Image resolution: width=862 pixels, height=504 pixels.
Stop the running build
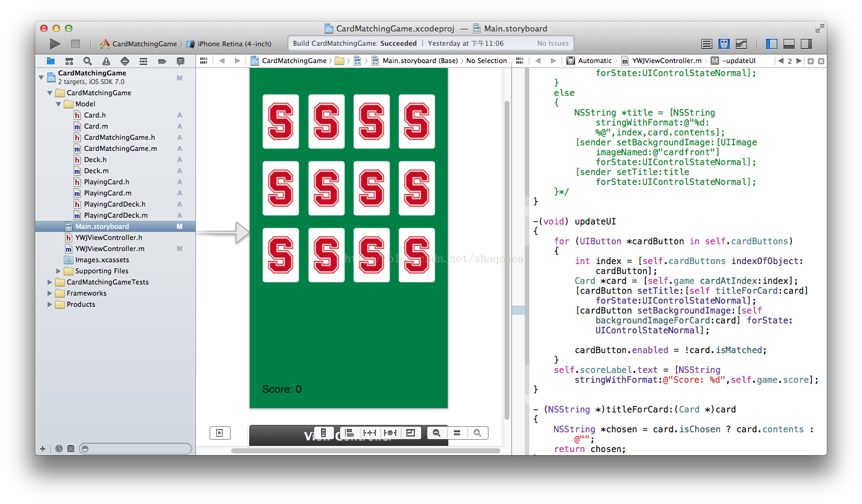(75, 44)
